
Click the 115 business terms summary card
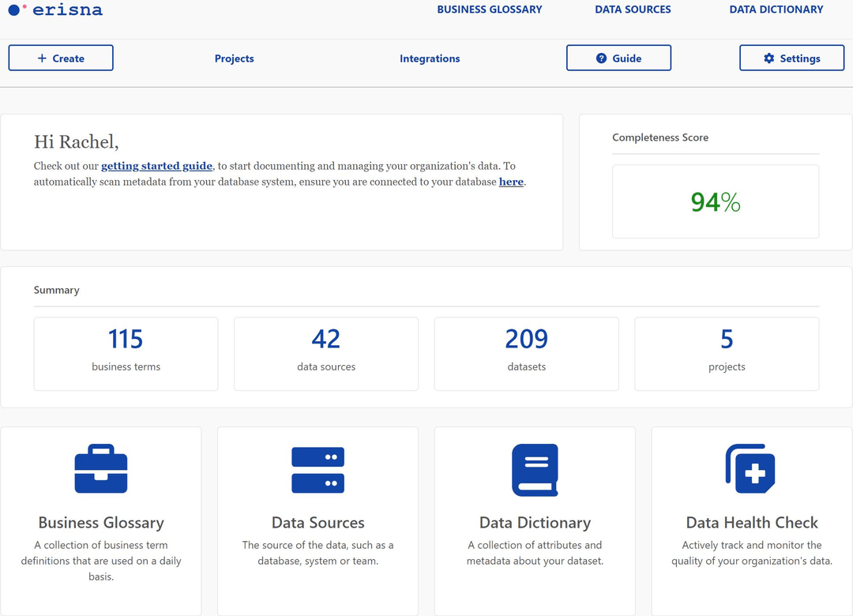126,353
